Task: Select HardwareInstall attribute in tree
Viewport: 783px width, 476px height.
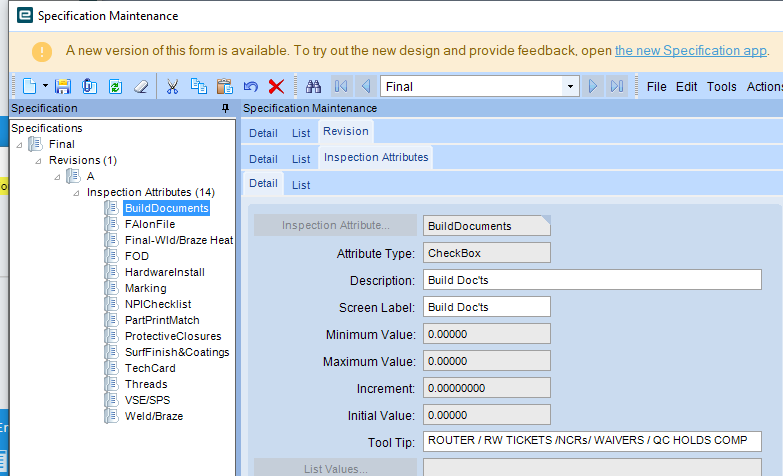Action: click(165, 272)
